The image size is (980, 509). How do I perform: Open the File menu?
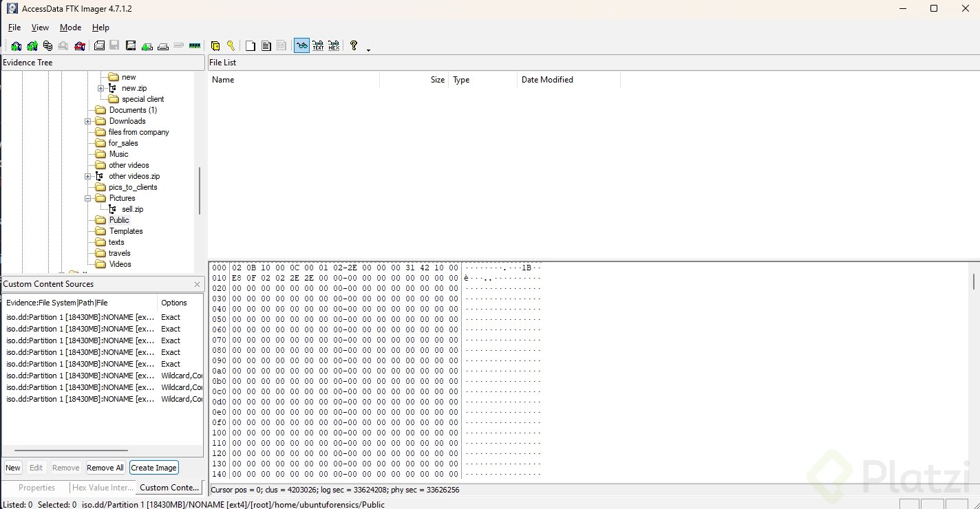(14, 28)
